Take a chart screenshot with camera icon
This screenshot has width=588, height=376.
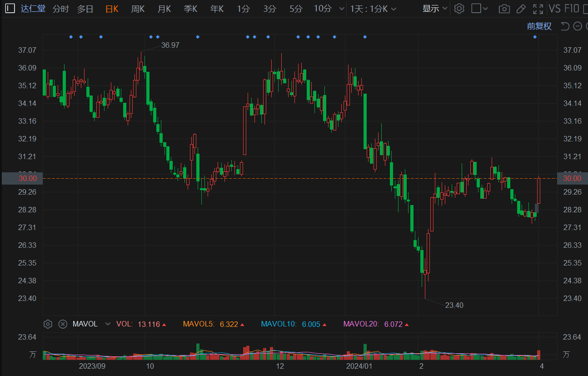click(x=504, y=9)
